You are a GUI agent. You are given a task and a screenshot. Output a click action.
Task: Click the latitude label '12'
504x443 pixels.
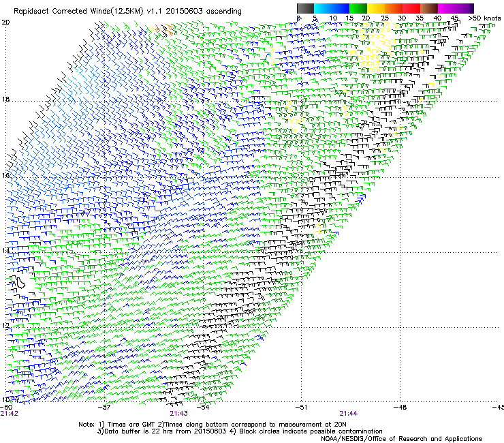tap(5, 325)
